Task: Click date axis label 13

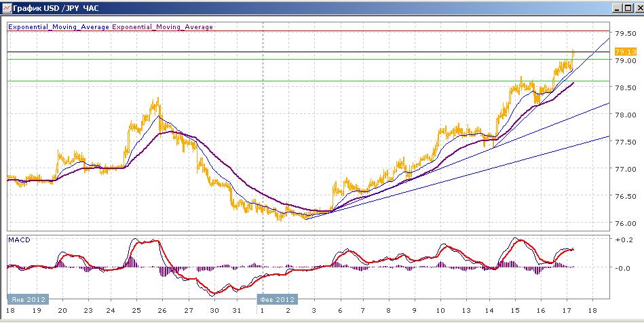Action: click(466, 310)
